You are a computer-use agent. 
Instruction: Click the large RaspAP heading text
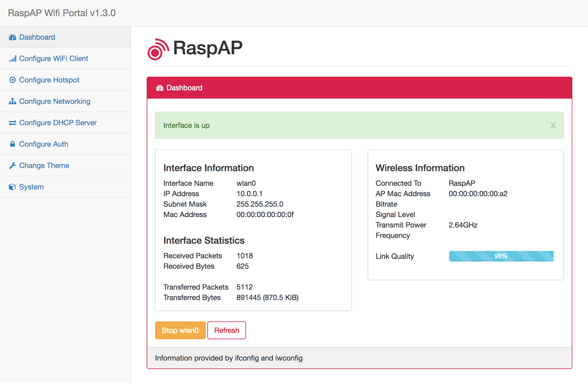[x=208, y=48]
